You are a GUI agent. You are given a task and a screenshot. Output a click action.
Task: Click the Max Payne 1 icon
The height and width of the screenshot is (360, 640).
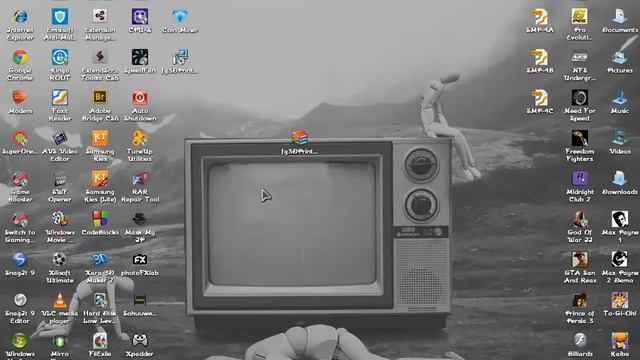pyautogui.click(x=620, y=219)
